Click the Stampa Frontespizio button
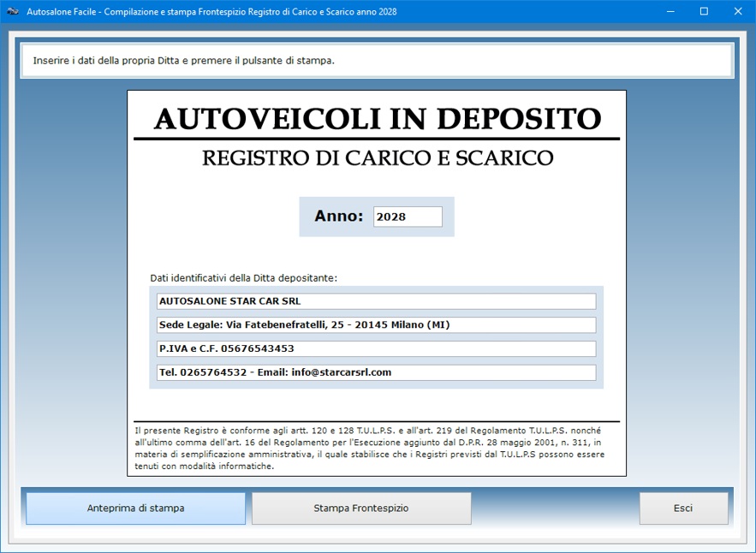 pyautogui.click(x=361, y=508)
